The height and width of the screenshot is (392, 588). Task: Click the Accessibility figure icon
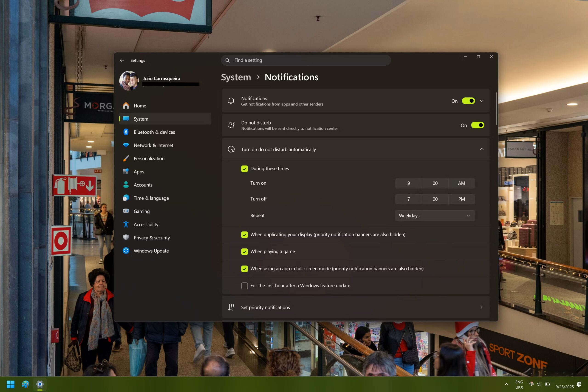tap(126, 225)
